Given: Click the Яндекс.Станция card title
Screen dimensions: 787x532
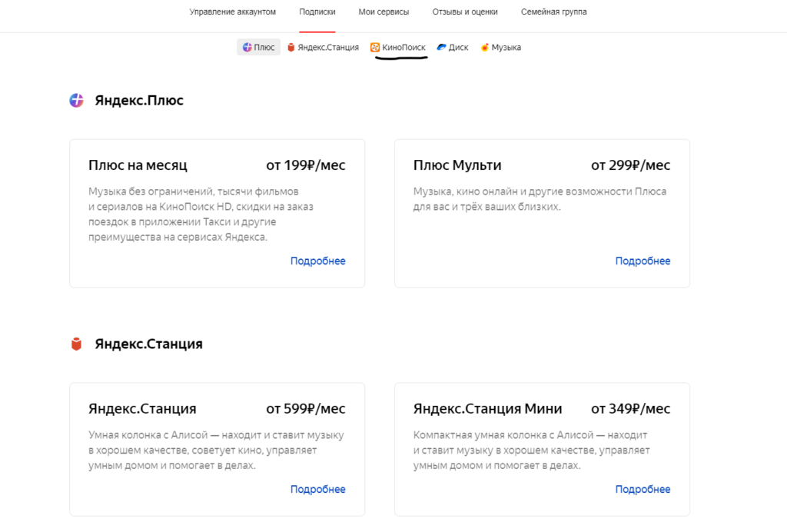Looking at the screenshot, I should tap(142, 408).
